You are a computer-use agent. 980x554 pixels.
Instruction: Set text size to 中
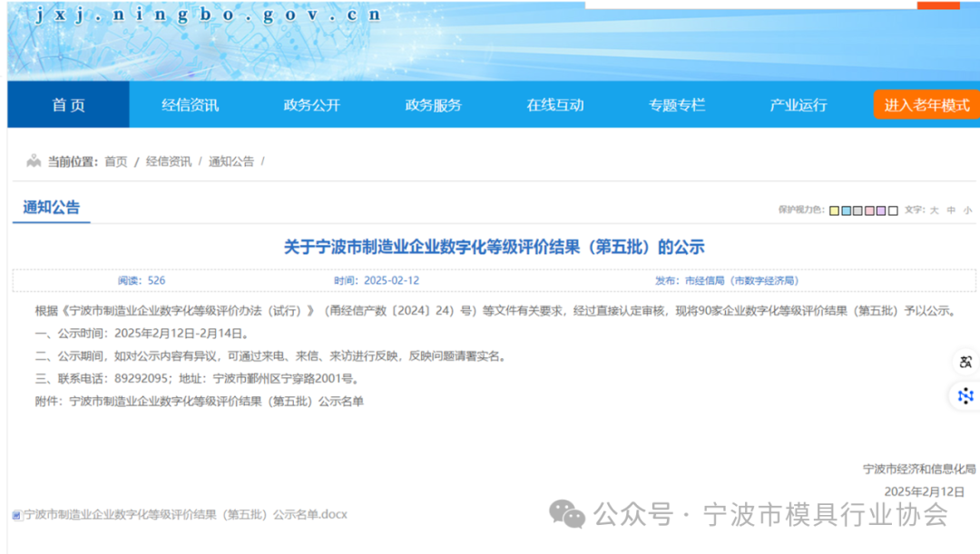pos(950,209)
